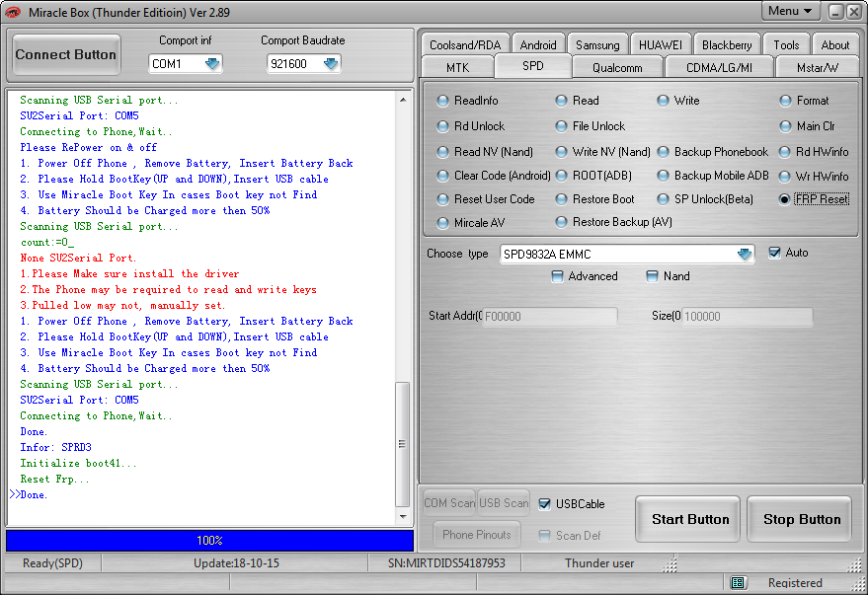Screen dimensions: 868x595
Task: Click the Miracle Box app icon in title bar
Action: point(12,12)
